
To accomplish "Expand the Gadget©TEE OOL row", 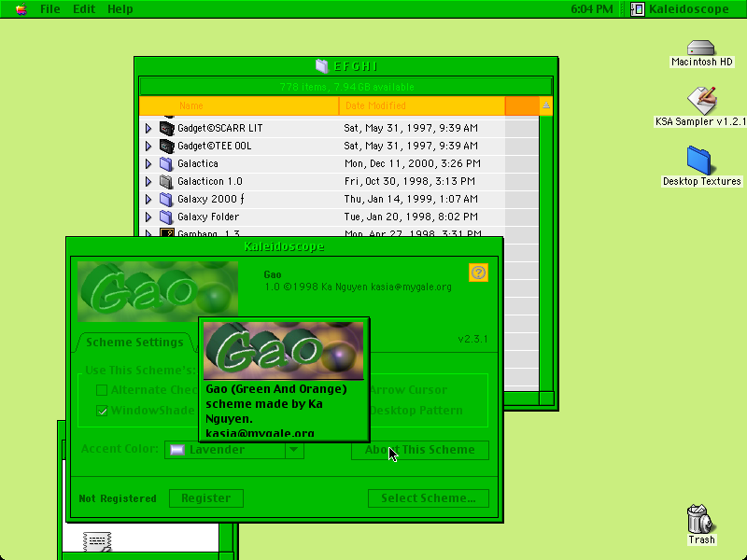I will (x=148, y=146).
